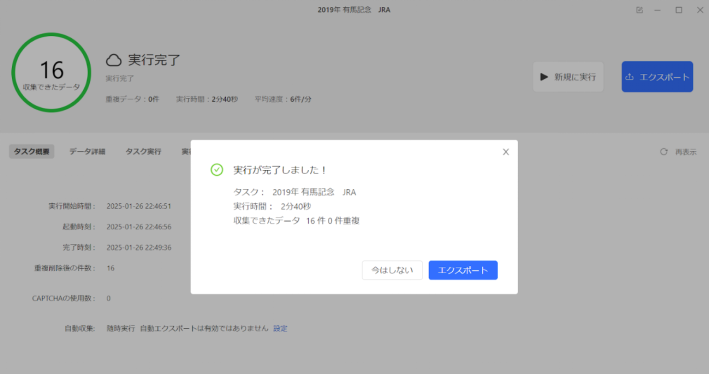Click the upload icon on top-right エクスポート button
709x374 pixels.
coord(629,77)
